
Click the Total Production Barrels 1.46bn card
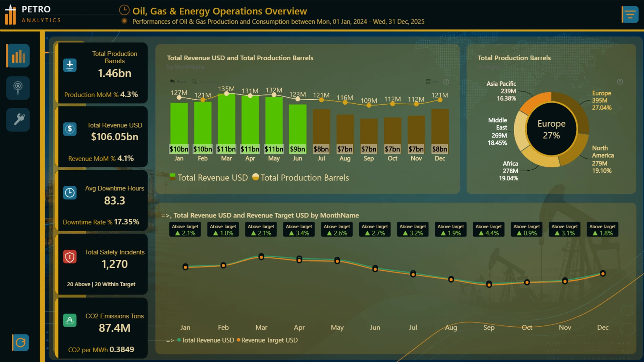pyautogui.click(x=102, y=73)
